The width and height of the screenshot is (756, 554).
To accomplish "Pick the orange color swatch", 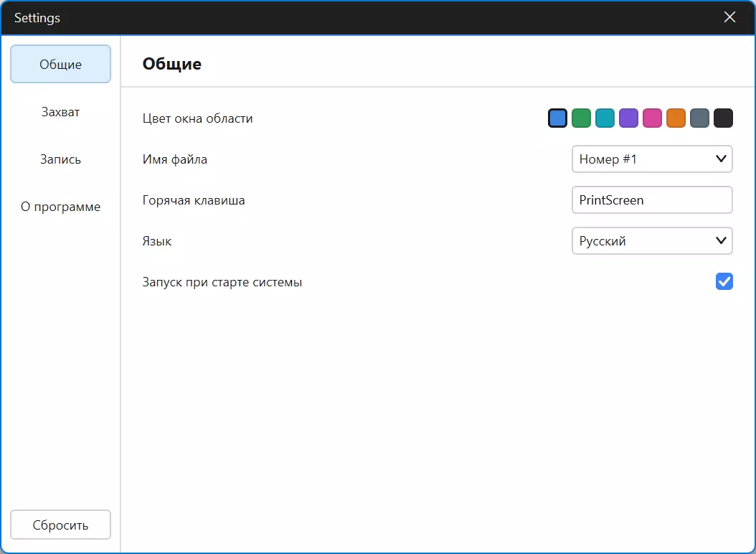I will [x=676, y=118].
